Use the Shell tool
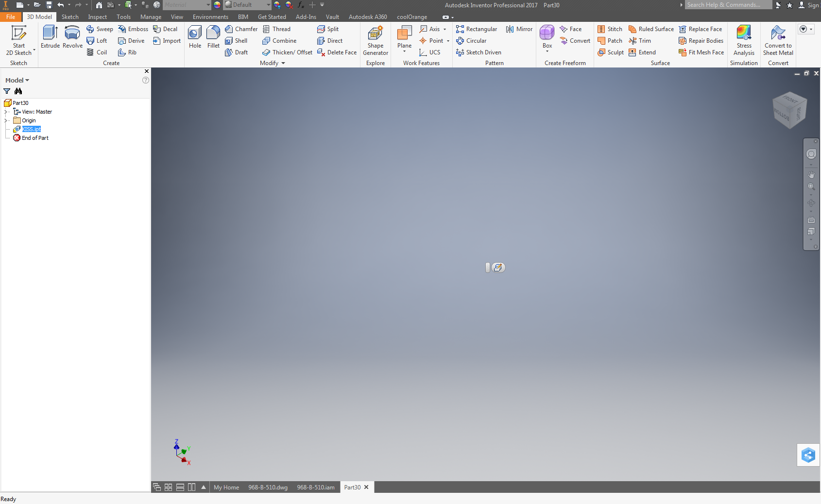The height and width of the screenshot is (504, 821). (236, 41)
